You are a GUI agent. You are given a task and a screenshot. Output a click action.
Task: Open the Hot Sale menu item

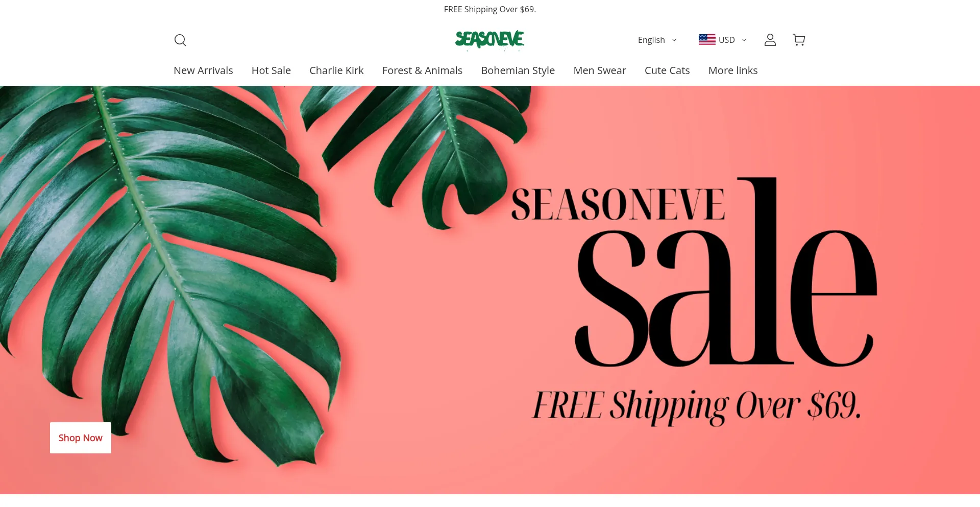coord(271,70)
